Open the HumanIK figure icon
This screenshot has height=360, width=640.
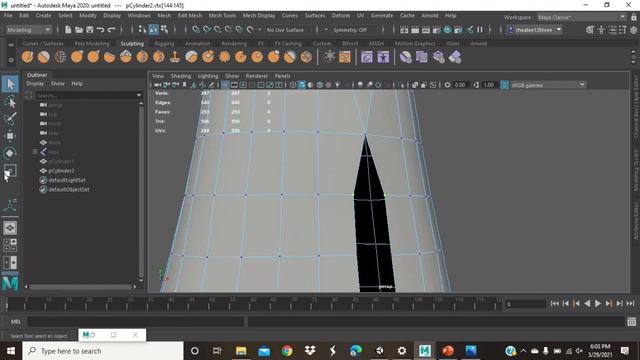601,30
